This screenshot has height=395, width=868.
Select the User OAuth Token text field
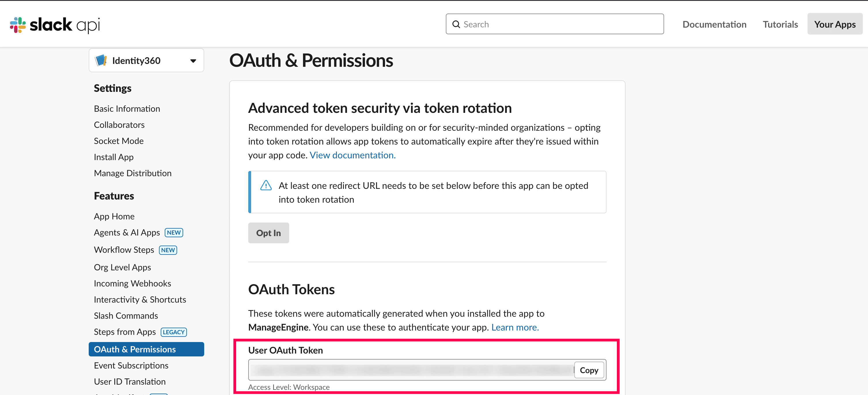[411, 370]
